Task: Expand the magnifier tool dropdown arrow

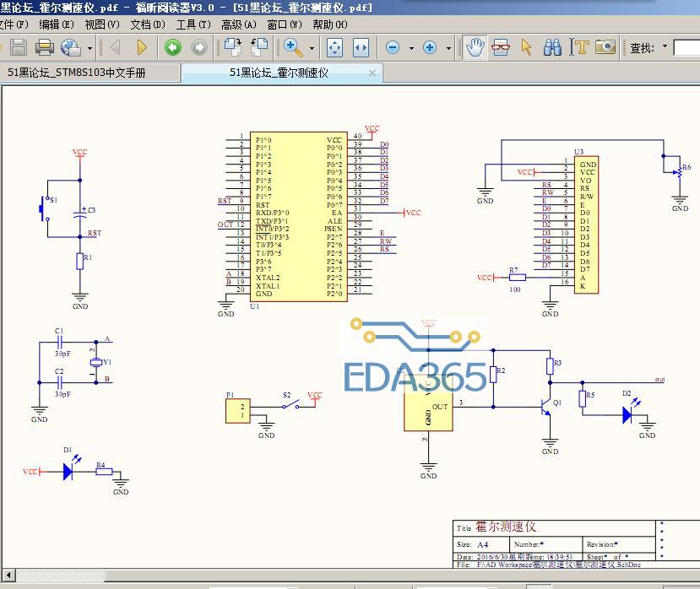Action: point(312,48)
